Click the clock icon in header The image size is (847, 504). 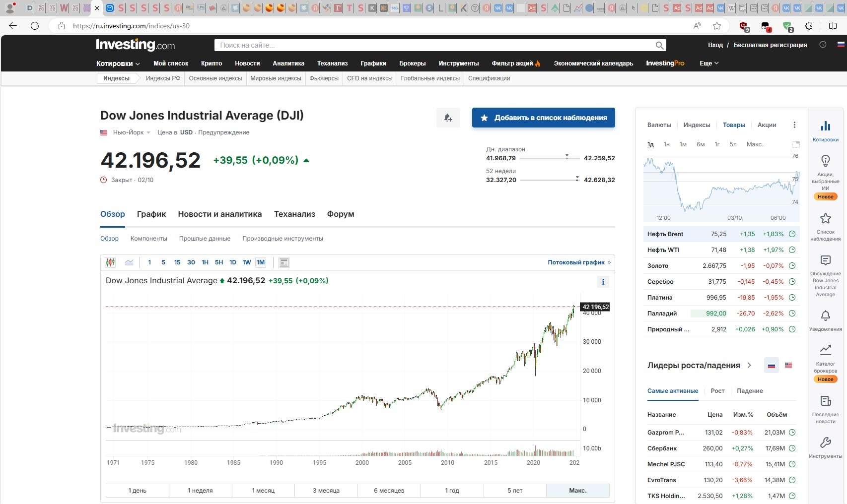[x=823, y=45]
